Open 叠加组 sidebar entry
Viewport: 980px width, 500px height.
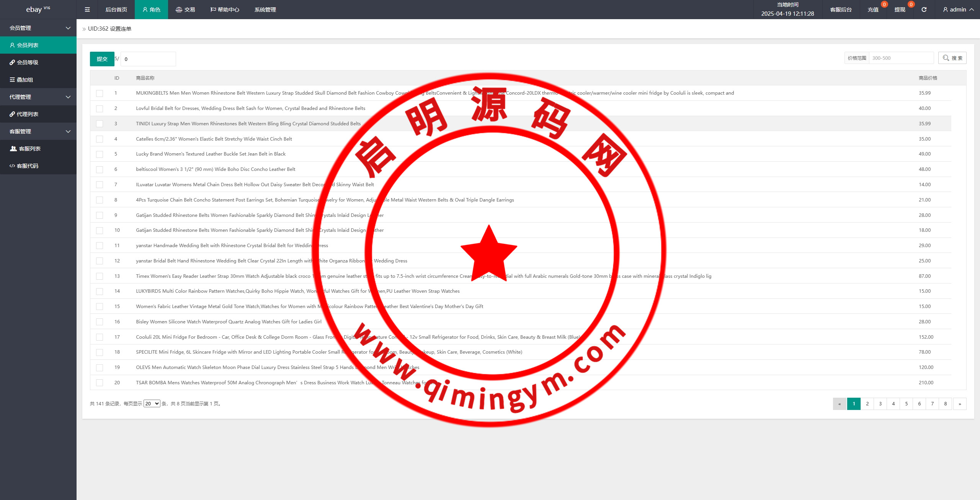[25, 80]
